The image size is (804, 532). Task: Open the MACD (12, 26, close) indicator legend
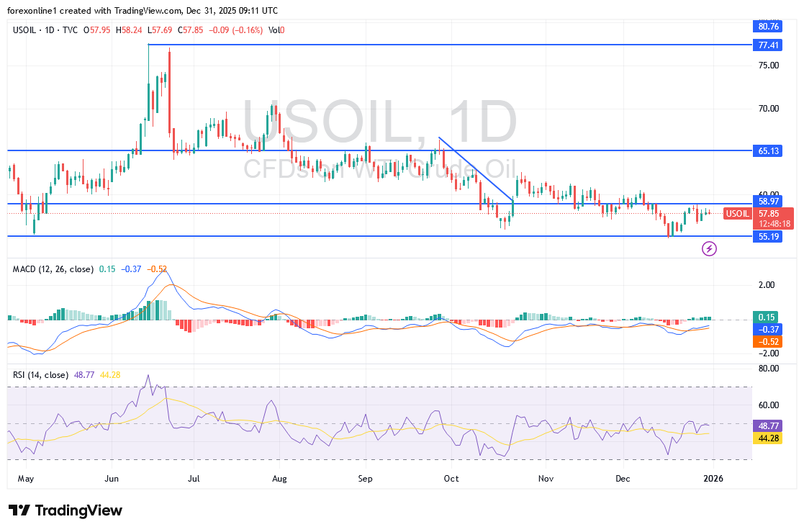(53, 269)
